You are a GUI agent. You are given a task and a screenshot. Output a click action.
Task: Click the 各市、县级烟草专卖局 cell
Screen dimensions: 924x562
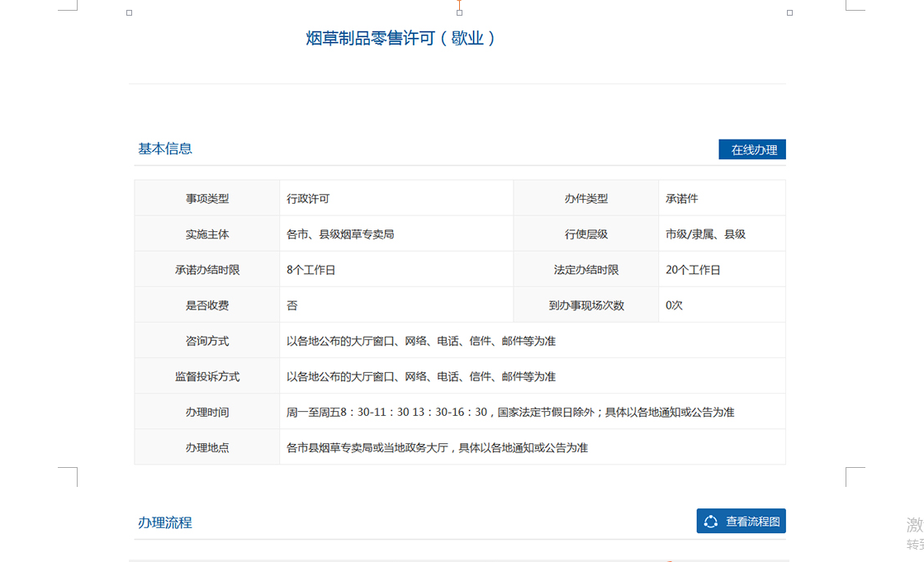tap(340, 234)
